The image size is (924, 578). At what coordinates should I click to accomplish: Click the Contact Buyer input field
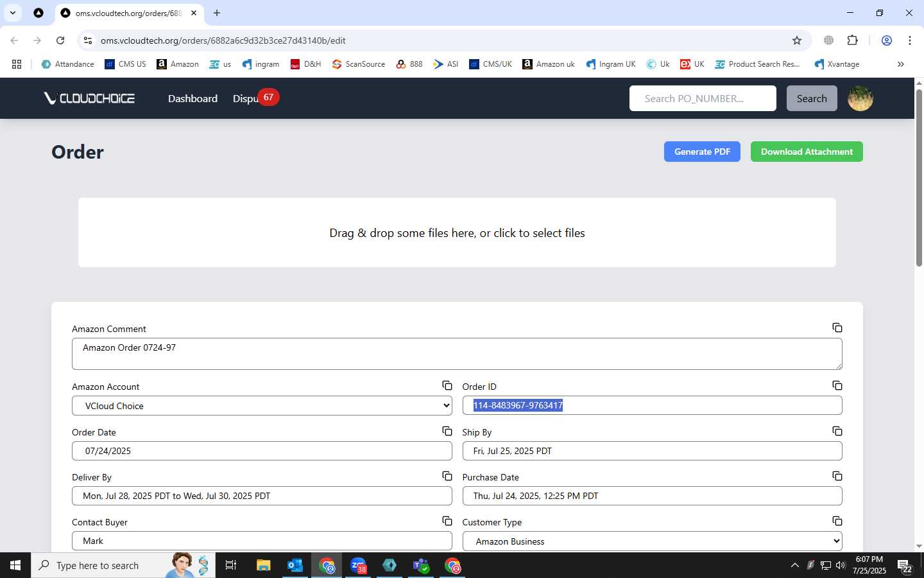[262, 541]
